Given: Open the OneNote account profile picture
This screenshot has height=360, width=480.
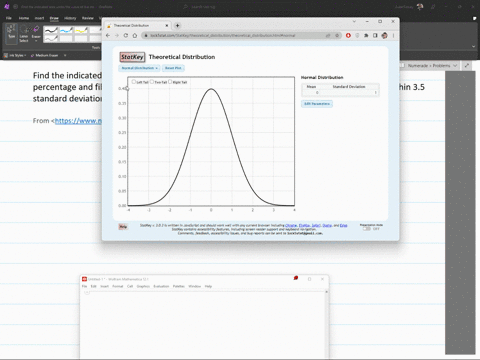Looking at the screenshot, I should (420, 6).
